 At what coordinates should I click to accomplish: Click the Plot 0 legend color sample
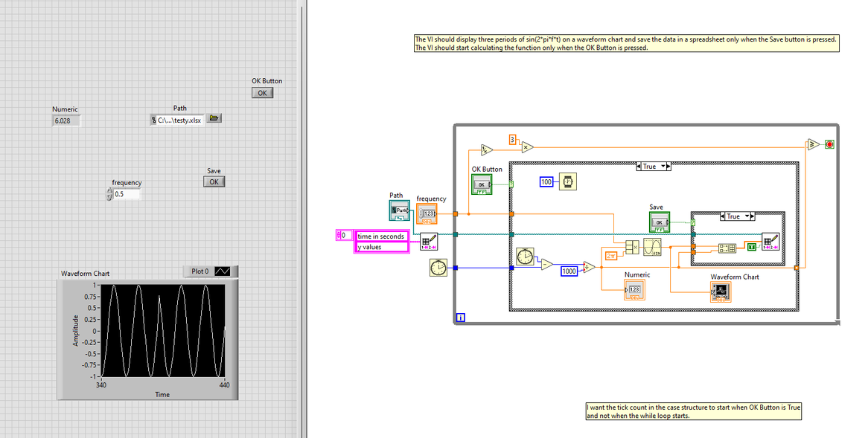(x=223, y=271)
